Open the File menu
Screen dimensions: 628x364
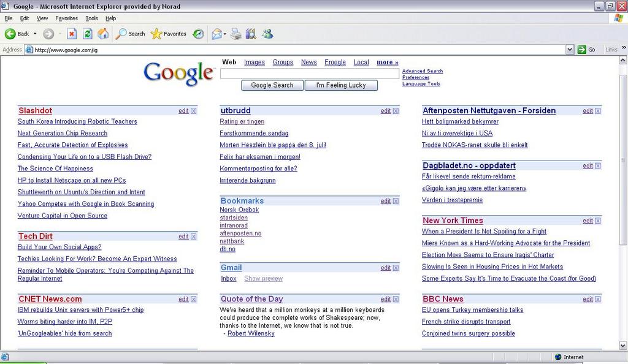pyautogui.click(x=9, y=18)
